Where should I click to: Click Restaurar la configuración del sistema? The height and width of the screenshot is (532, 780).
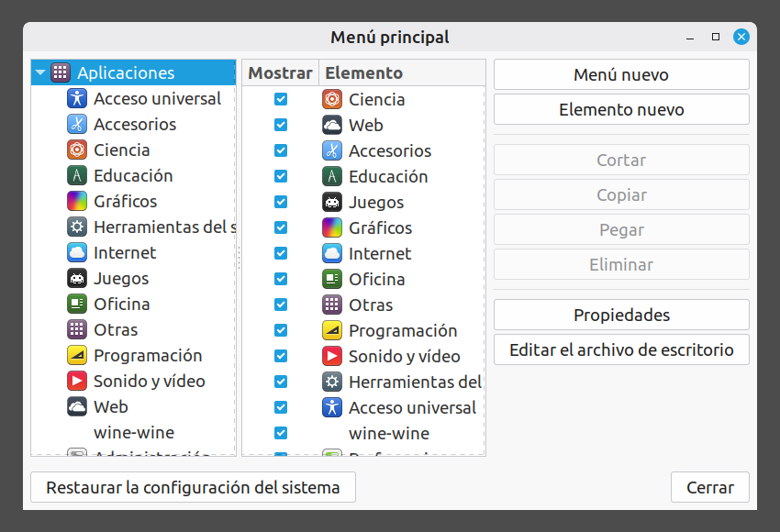point(193,488)
